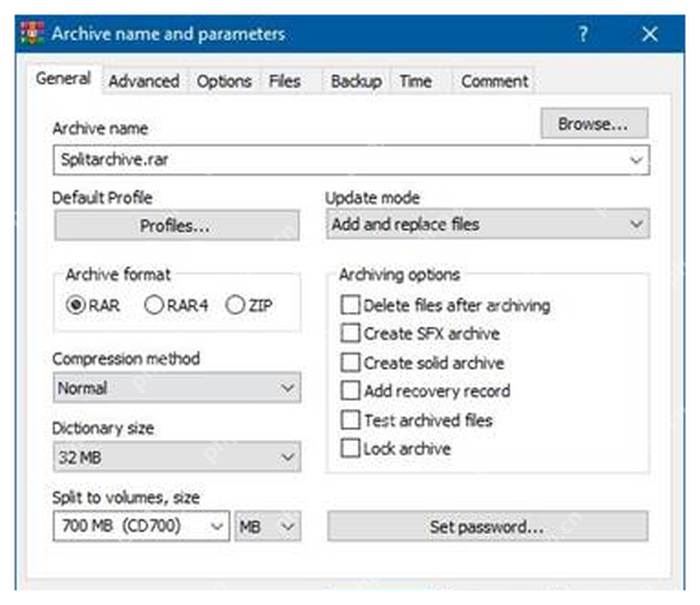Click the Compression method label

pos(126,358)
